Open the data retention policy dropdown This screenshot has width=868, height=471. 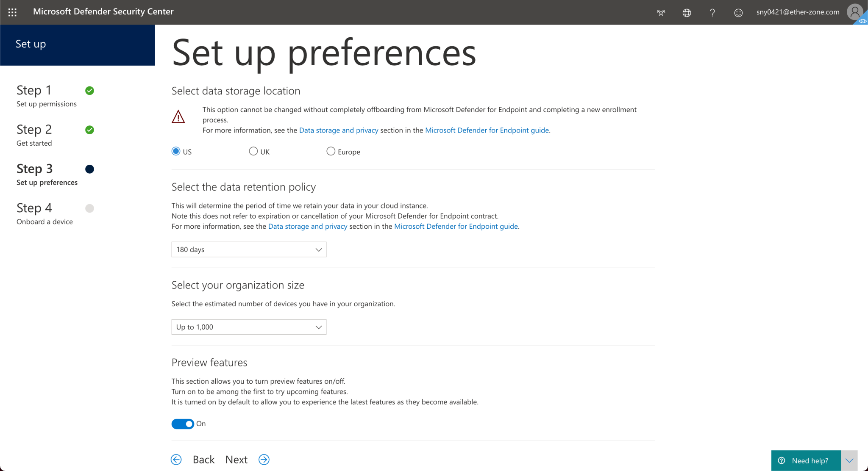[248, 249]
